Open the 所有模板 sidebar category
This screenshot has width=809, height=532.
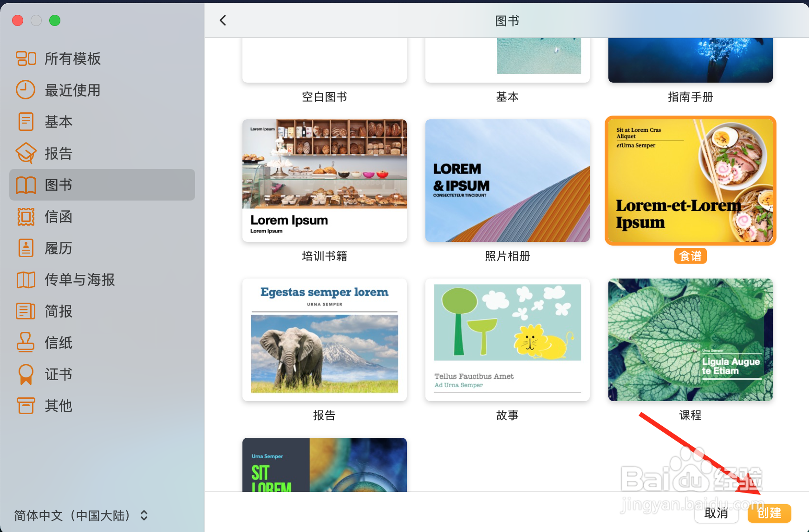72,58
